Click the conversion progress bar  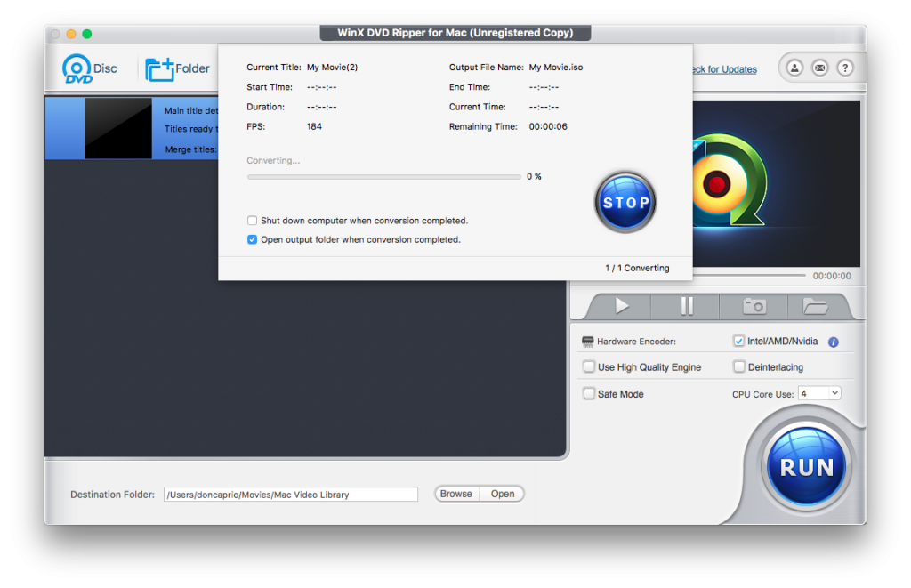[383, 177]
